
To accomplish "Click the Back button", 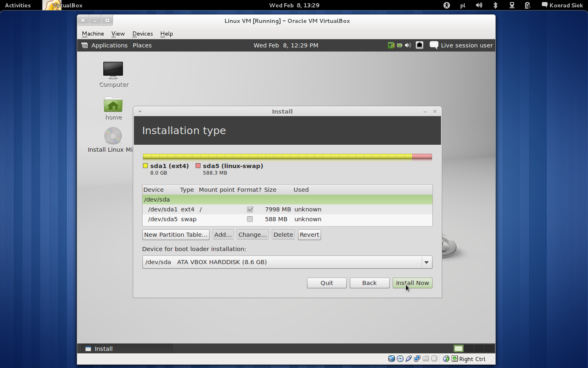I will pos(370,283).
